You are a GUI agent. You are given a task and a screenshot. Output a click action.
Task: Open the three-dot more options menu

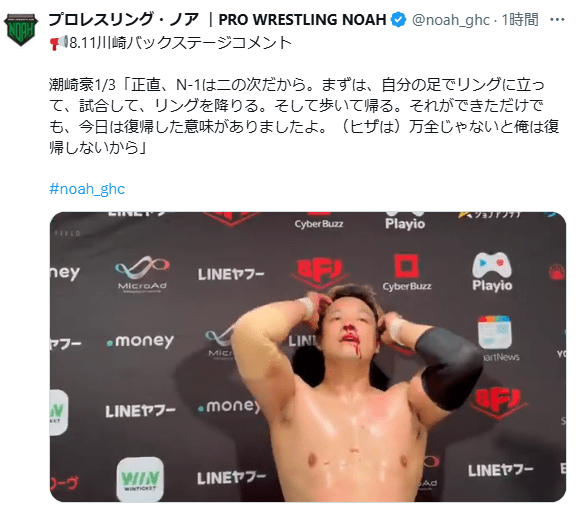(x=557, y=19)
